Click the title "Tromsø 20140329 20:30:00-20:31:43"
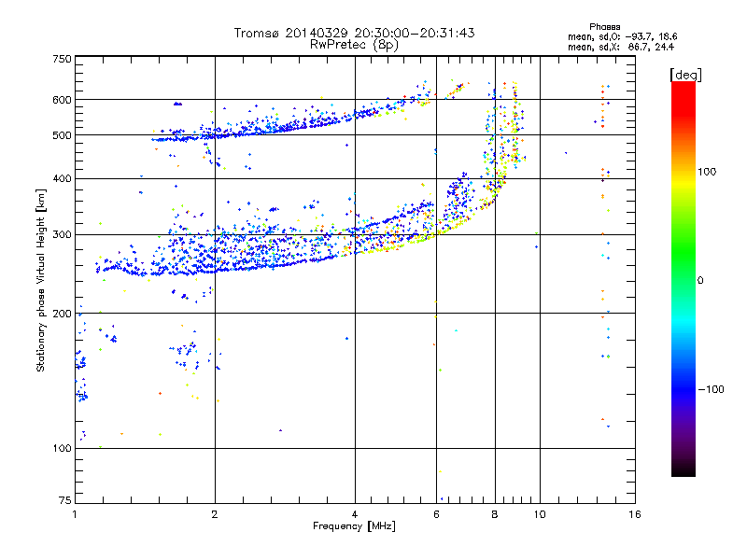This screenshot has height=560, width=747. pyautogui.click(x=354, y=33)
